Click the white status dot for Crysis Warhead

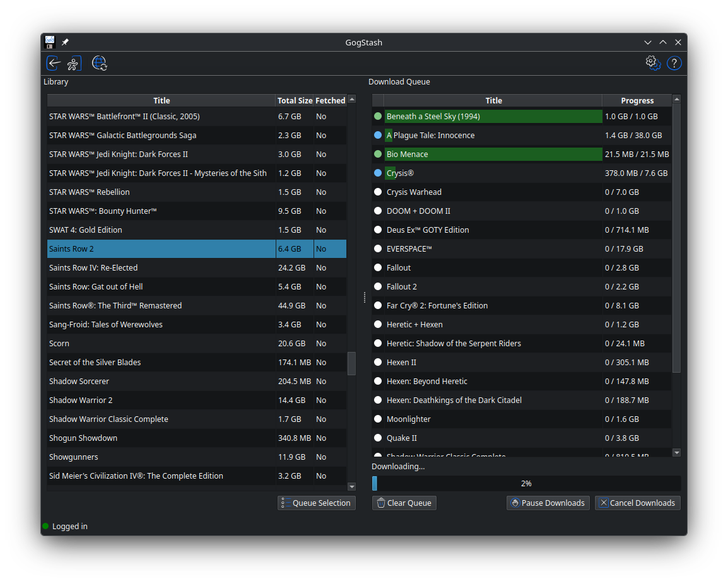[x=378, y=192]
